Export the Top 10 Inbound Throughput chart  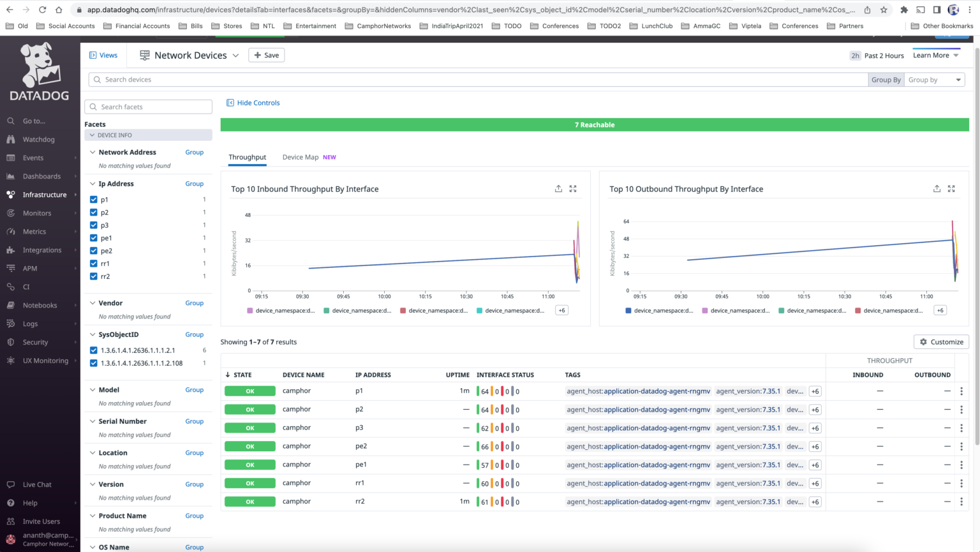(558, 188)
